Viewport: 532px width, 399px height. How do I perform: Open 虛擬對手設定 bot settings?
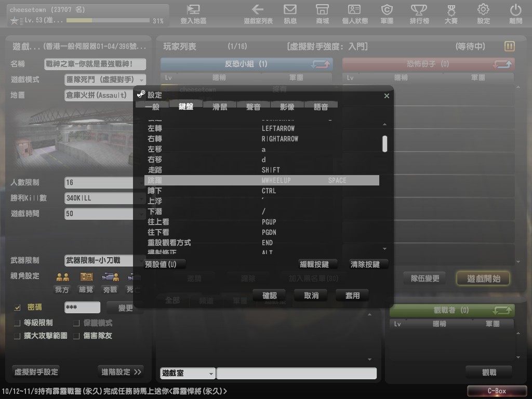pos(36,372)
